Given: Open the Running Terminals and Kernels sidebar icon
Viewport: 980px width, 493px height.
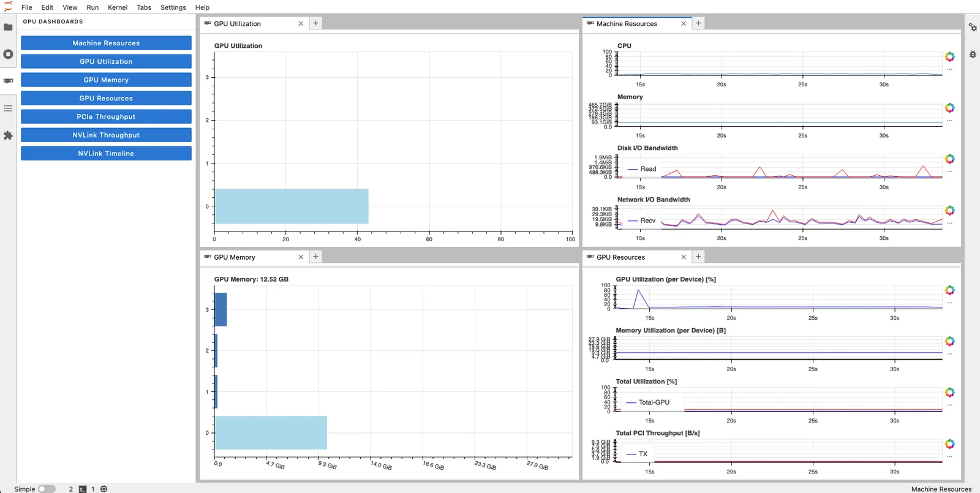Looking at the screenshot, I should pos(8,54).
